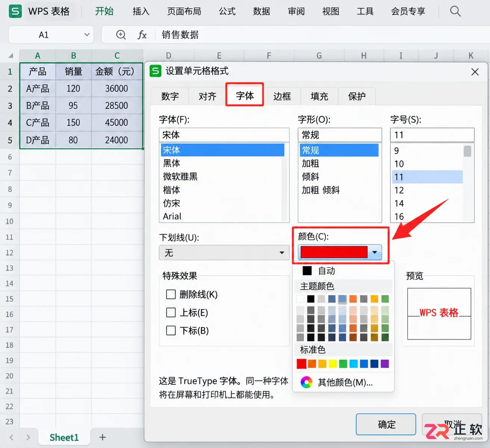Go to previous sheet with left arrow
Viewport: 490px width, 448px height.
(x=12, y=437)
